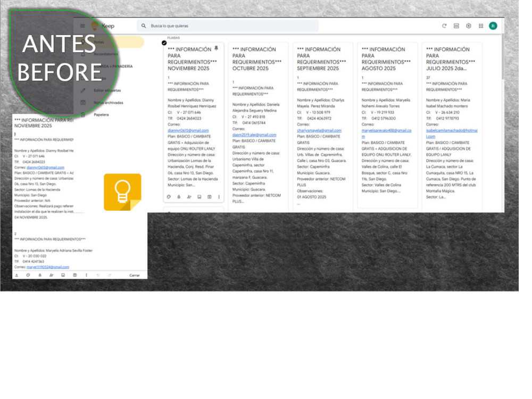The image size is (532, 399).
Task: Open dasm2519.alei@gmail.com email link
Action: coord(254,135)
